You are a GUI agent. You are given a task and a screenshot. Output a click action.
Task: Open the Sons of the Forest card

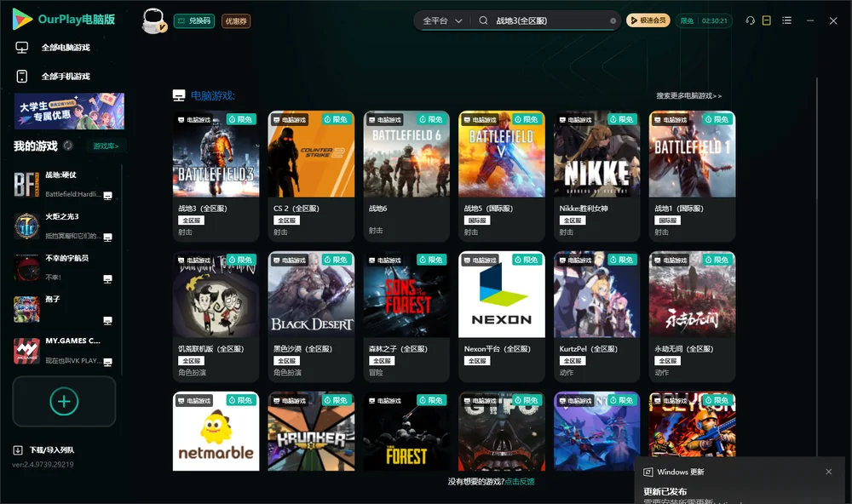click(406, 317)
